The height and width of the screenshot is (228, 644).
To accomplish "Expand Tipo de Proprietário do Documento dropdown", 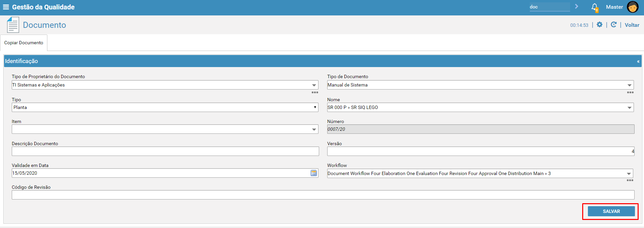I will [314, 85].
